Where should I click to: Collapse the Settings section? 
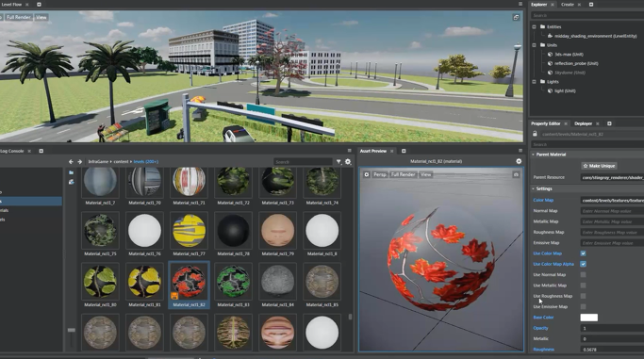coord(533,188)
